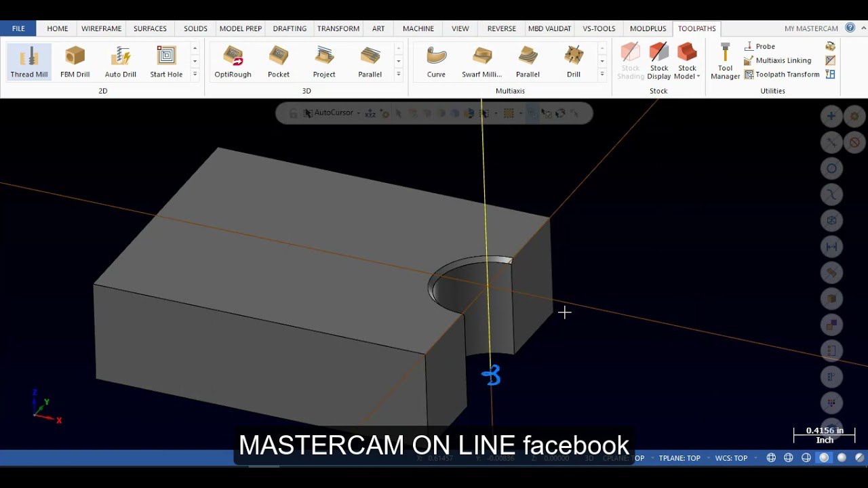The image size is (868, 488).
Task: Open the AutoCursor dropdown arrow
Action: point(358,113)
